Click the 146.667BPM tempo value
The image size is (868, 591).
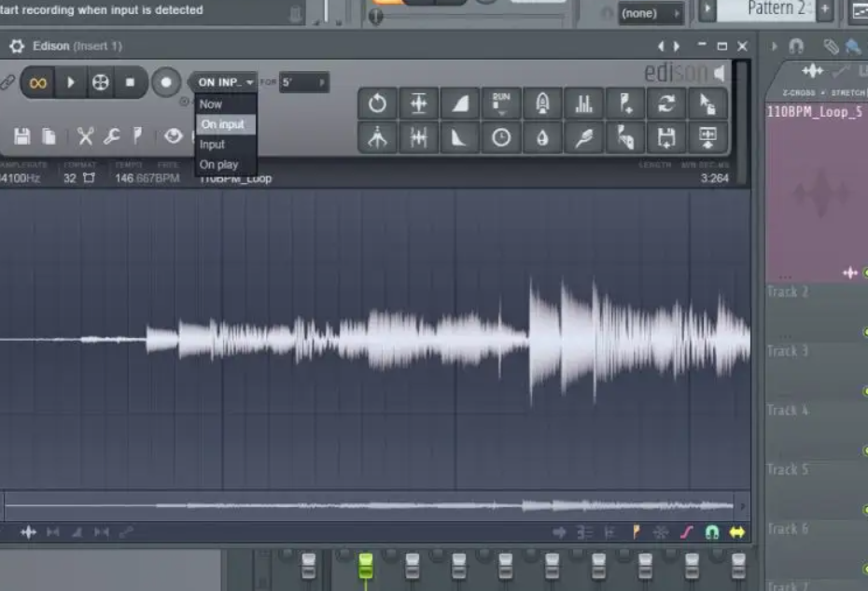coord(147,177)
